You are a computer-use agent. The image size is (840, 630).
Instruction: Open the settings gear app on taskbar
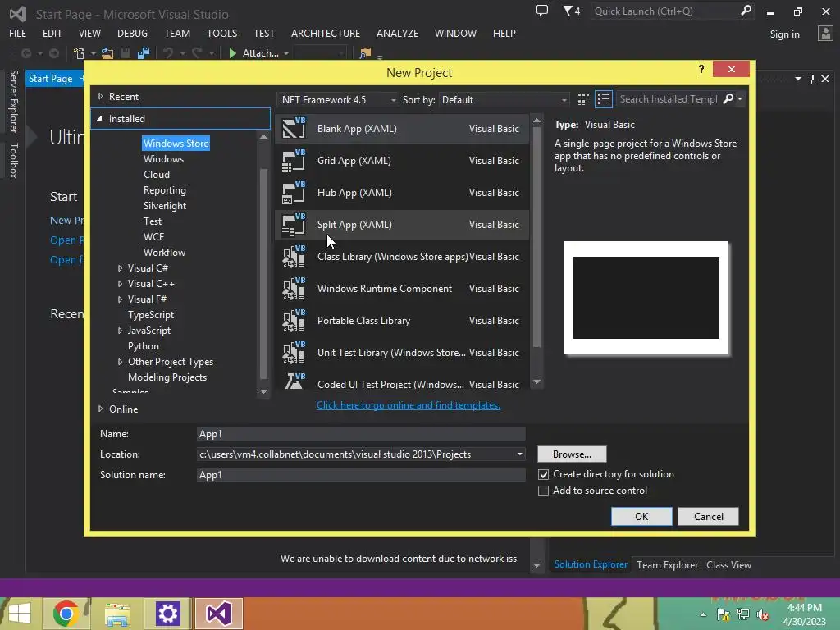click(167, 614)
